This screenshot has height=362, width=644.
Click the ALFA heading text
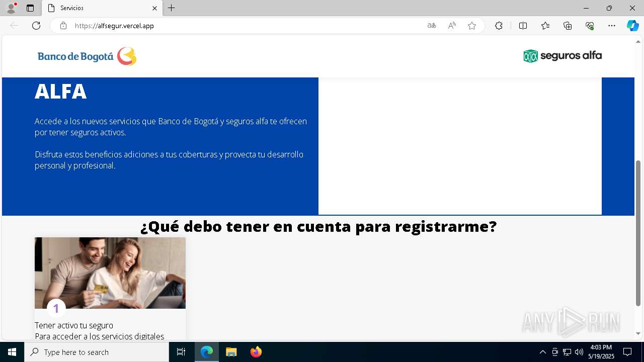coord(61,92)
